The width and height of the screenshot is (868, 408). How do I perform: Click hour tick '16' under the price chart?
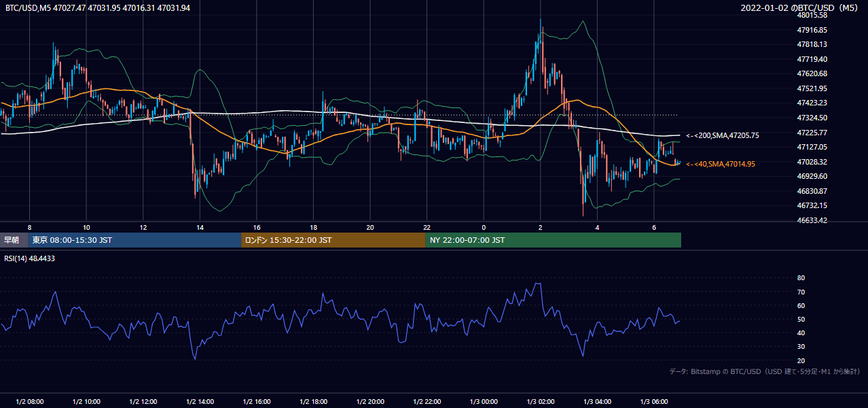pyautogui.click(x=257, y=227)
